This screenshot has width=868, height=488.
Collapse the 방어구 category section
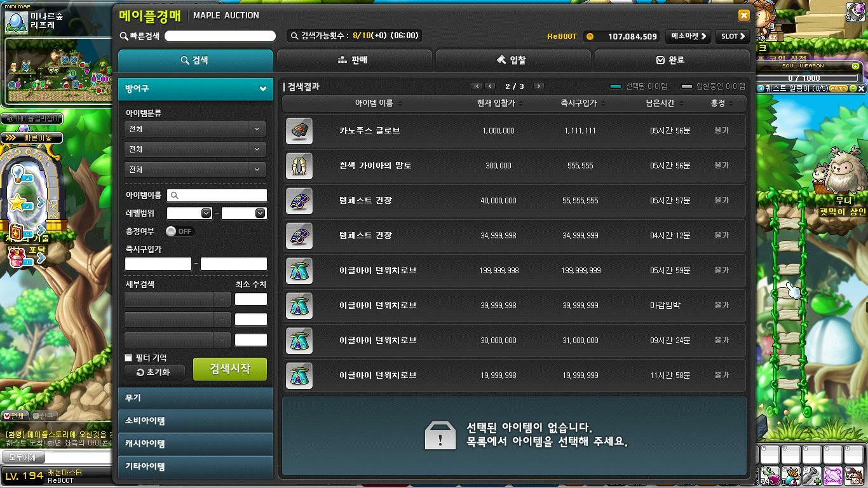(196, 89)
